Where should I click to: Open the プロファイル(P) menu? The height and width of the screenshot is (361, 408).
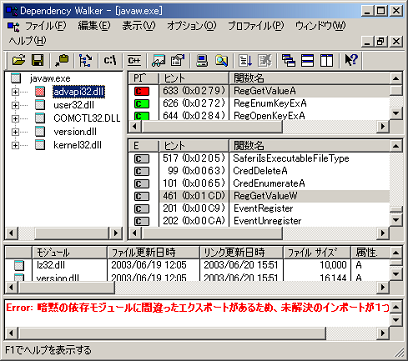(256, 26)
